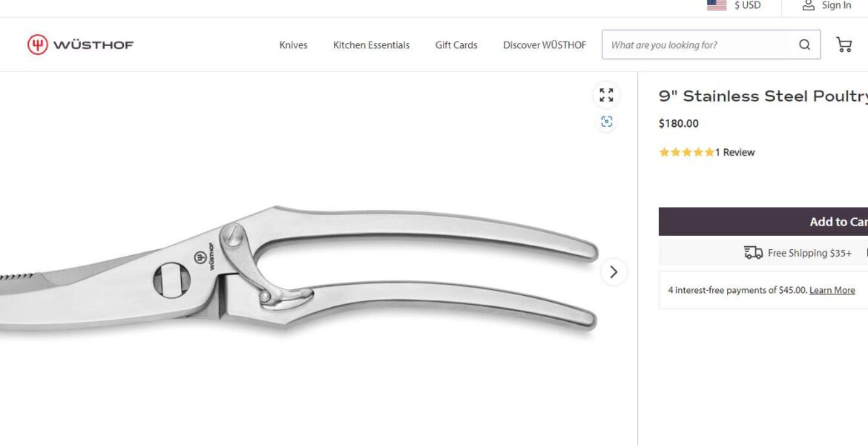Open the 1 Review link
Image resolution: width=868 pixels, height=445 pixels.
[734, 152]
